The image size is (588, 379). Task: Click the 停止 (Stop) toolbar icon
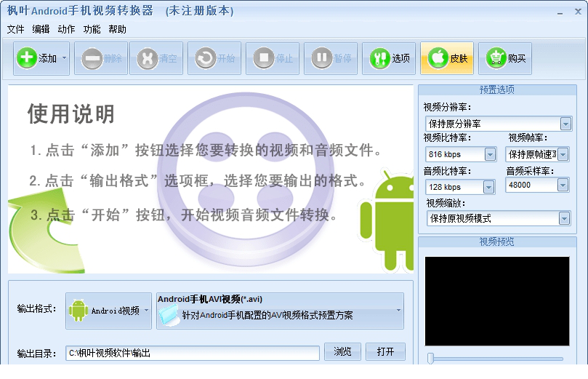(x=264, y=58)
